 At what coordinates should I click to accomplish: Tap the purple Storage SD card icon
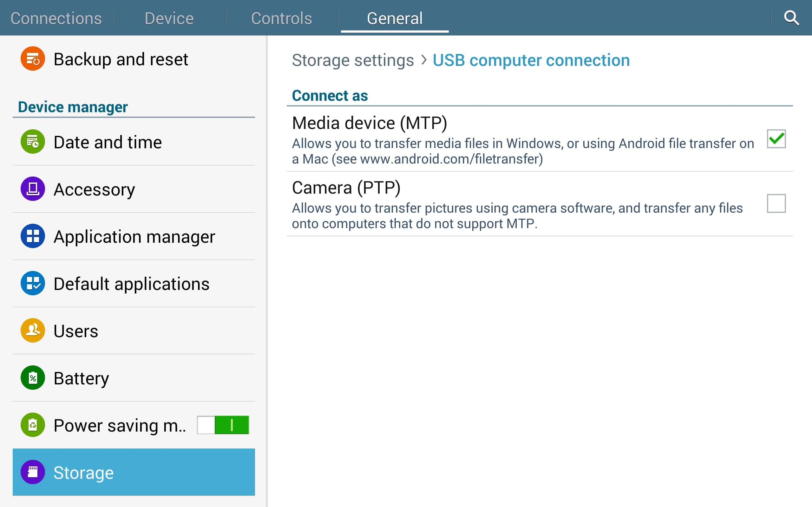33,472
